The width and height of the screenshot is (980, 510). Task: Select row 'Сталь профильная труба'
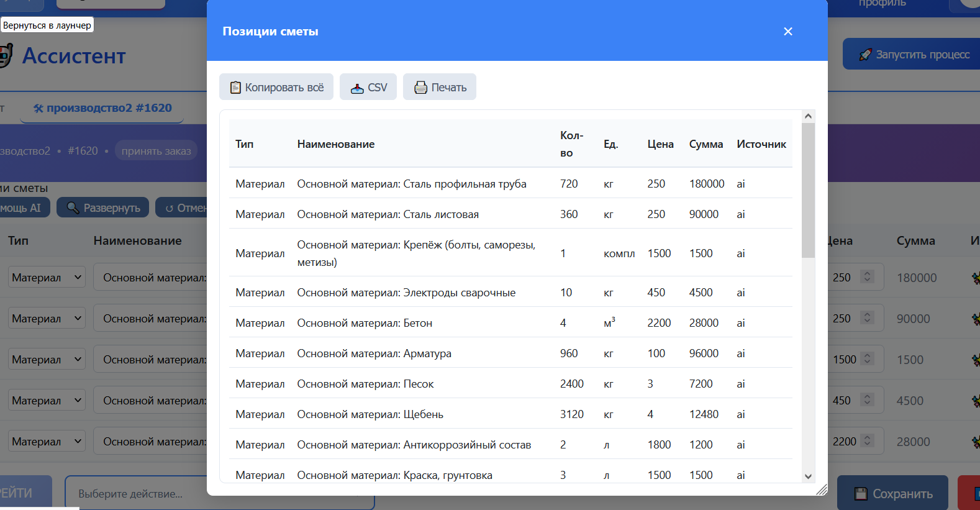pyautogui.click(x=510, y=183)
